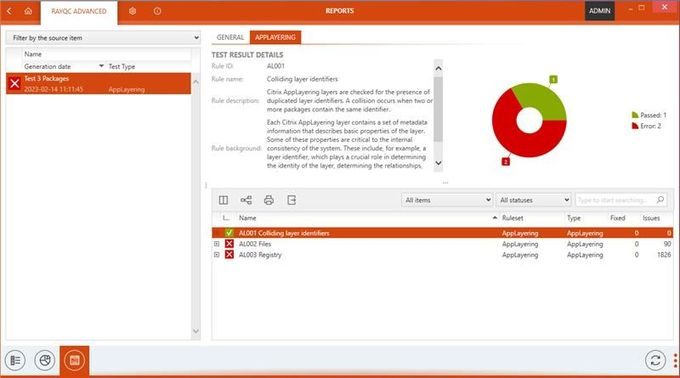
Task: Switch to the APPLAYERING tab
Action: (275, 37)
